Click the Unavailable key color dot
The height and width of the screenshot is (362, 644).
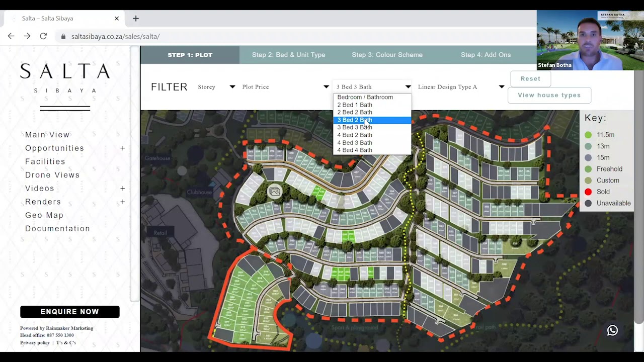click(x=588, y=203)
